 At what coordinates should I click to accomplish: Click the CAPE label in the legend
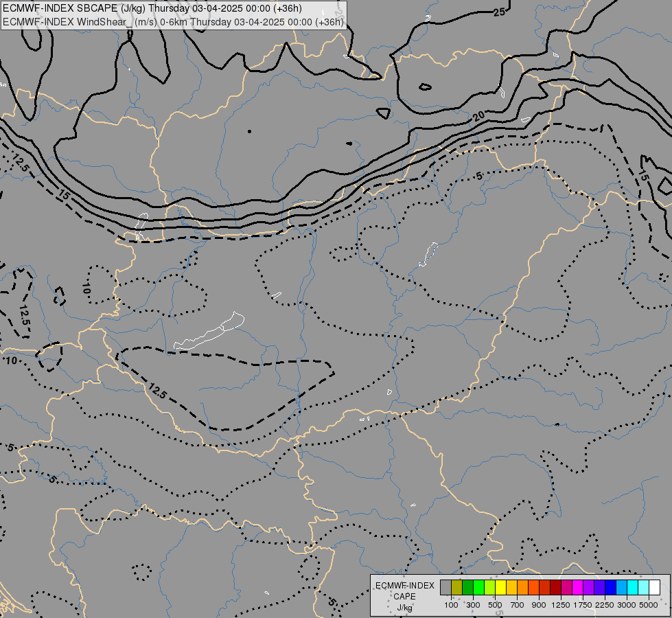404,597
